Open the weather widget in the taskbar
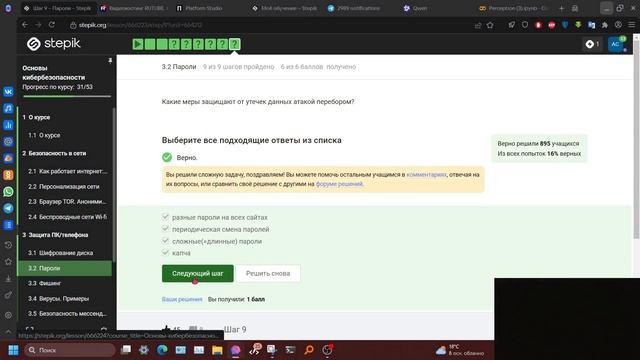This screenshot has width=640, height=360. click(x=460, y=350)
